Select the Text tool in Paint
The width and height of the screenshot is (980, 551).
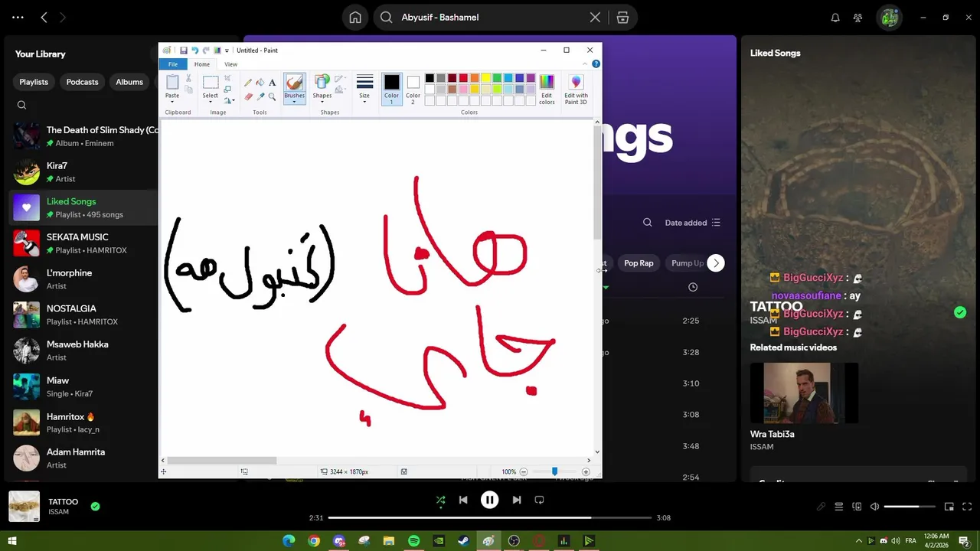coord(272,83)
